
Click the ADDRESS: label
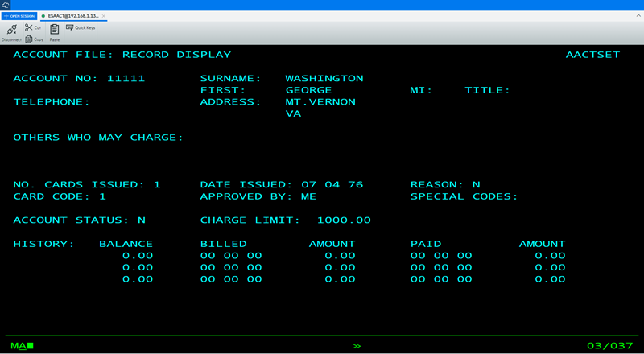[231, 102]
